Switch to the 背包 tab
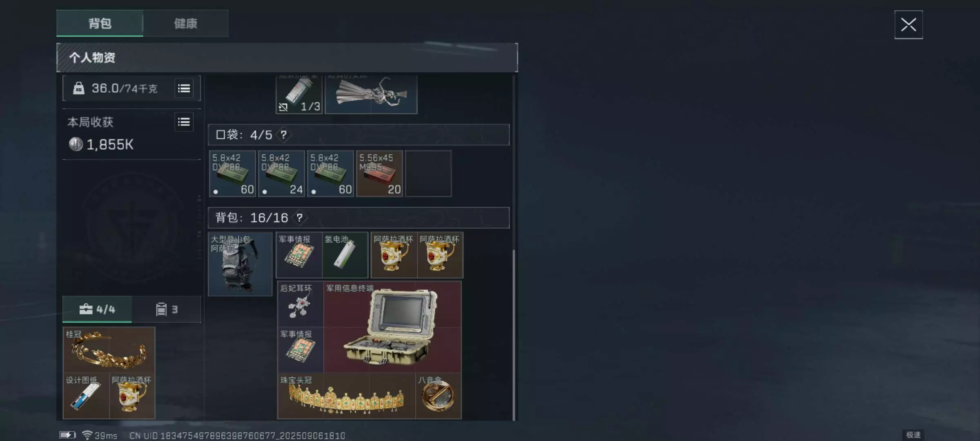Screen dimensions: 980x441 100,23
